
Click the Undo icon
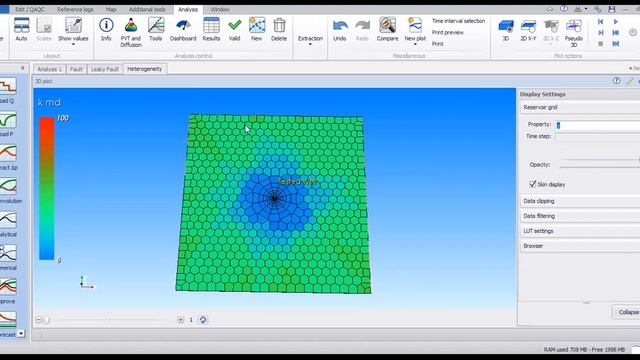tap(340, 29)
